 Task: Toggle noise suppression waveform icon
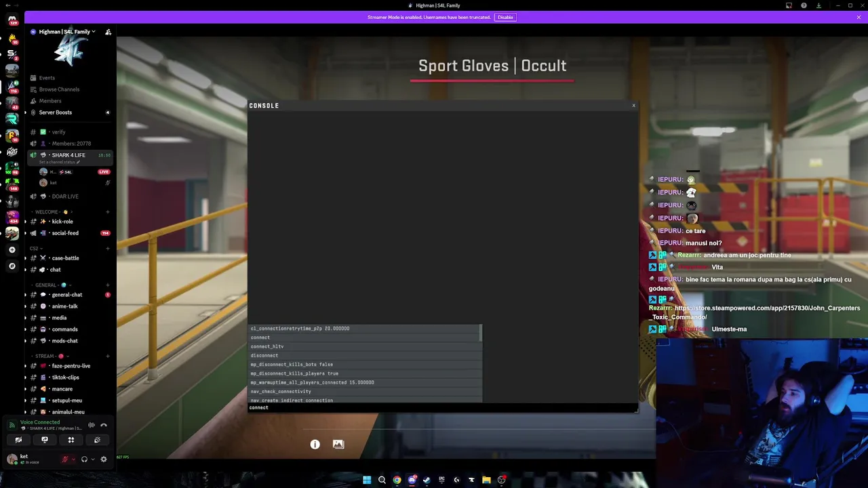[92, 425]
